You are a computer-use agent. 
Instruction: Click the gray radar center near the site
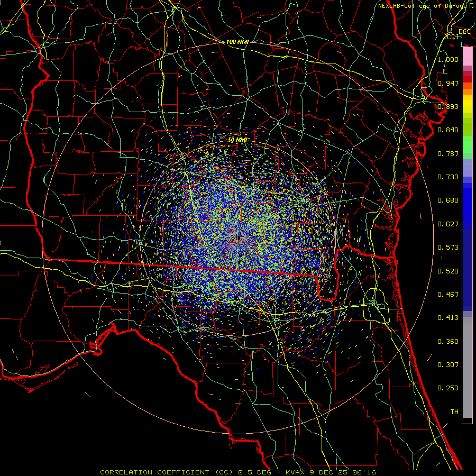(236, 239)
